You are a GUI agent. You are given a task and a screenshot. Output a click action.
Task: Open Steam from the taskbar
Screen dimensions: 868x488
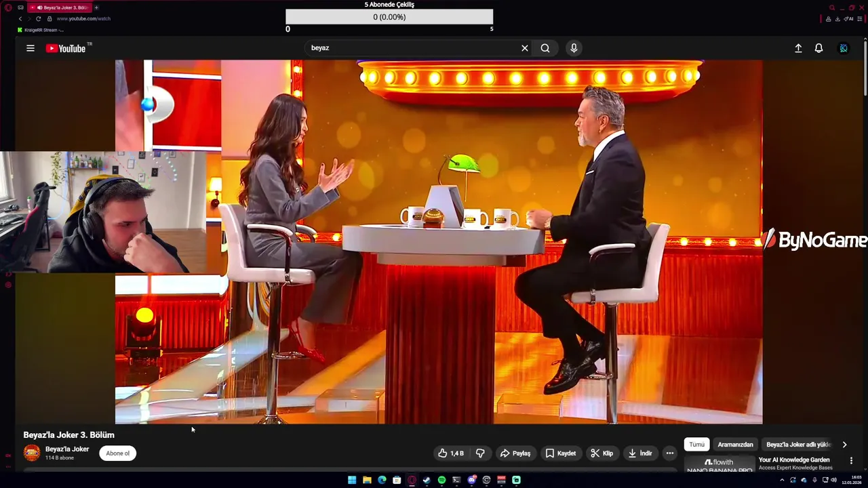[x=427, y=480]
